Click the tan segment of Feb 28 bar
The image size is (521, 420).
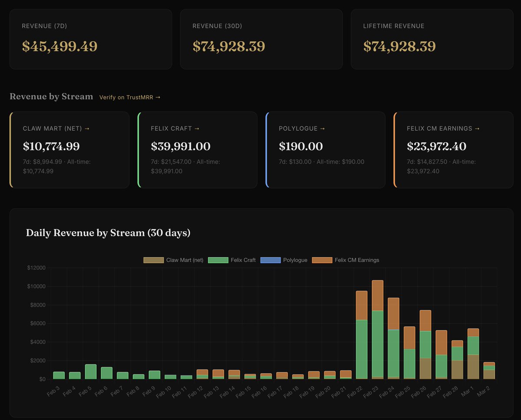(x=457, y=370)
